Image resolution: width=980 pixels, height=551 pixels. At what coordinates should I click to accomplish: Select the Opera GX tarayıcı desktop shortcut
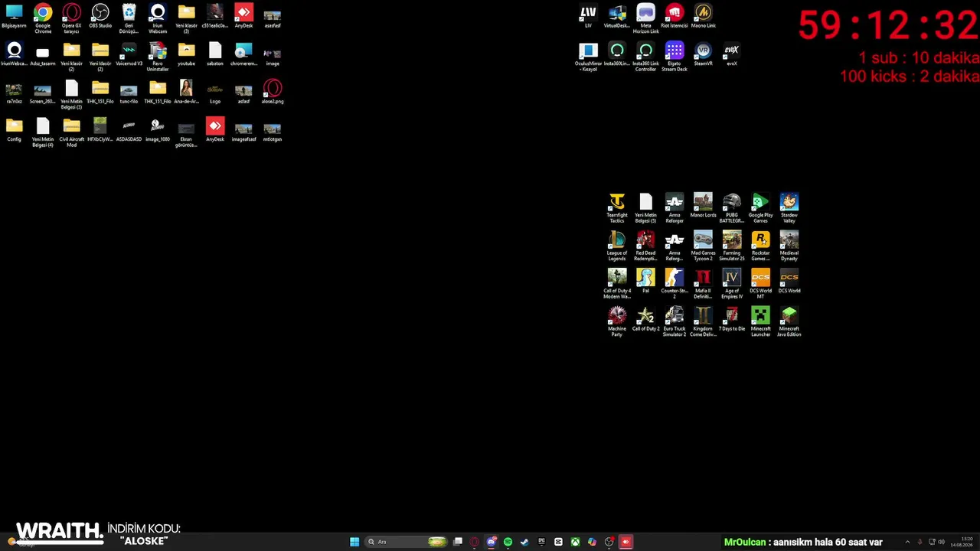coord(71,18)
